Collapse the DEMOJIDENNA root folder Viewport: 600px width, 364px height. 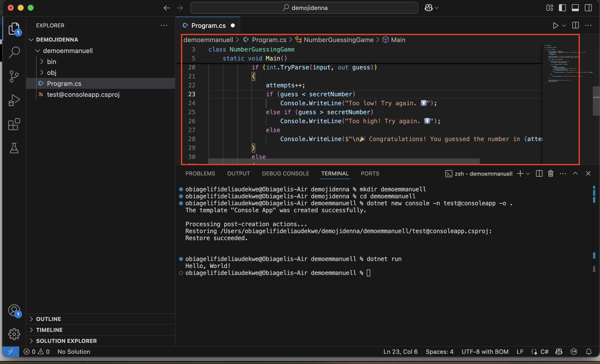coord(31,40)
